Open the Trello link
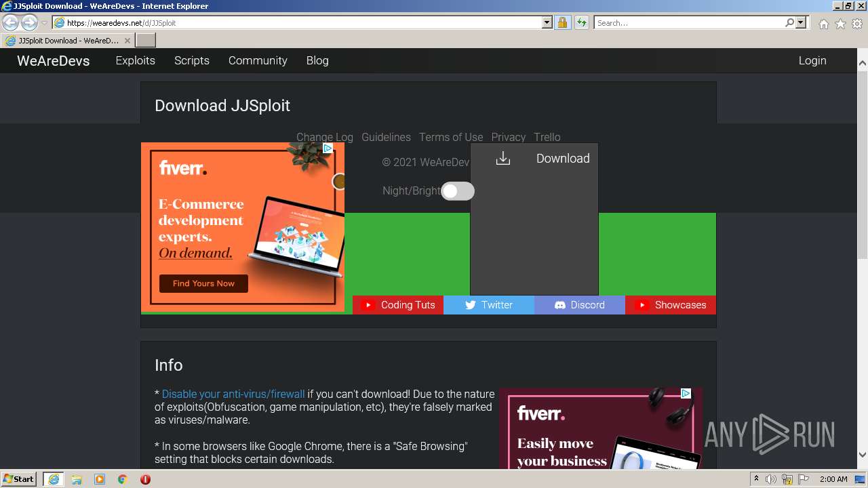 (x=547, y=137)
